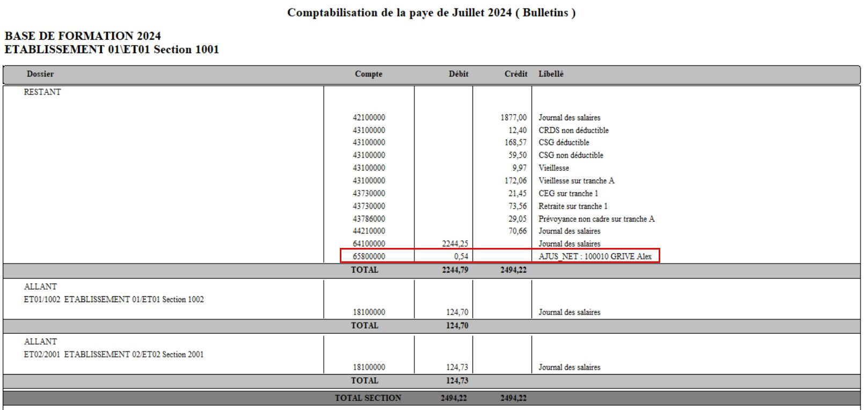Click account number 65800000
Viewport: 868px width, 410px height.
[x=369, y=257]
